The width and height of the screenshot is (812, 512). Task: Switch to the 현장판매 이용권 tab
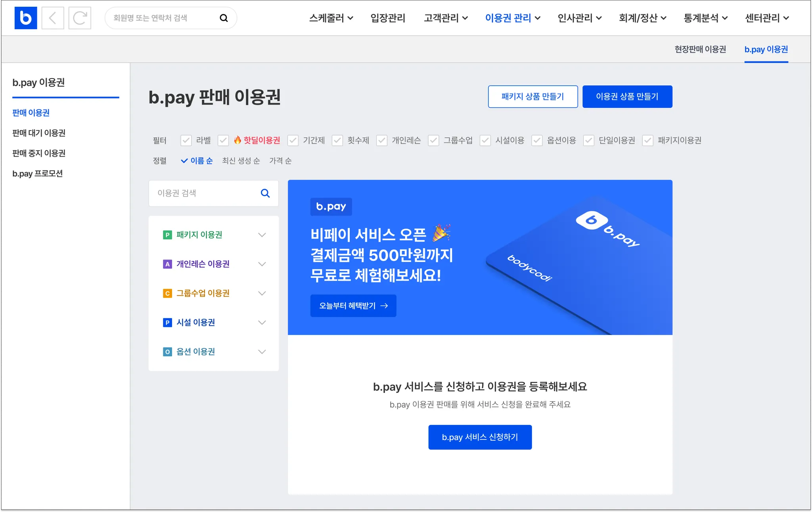[x=700, y=50]
